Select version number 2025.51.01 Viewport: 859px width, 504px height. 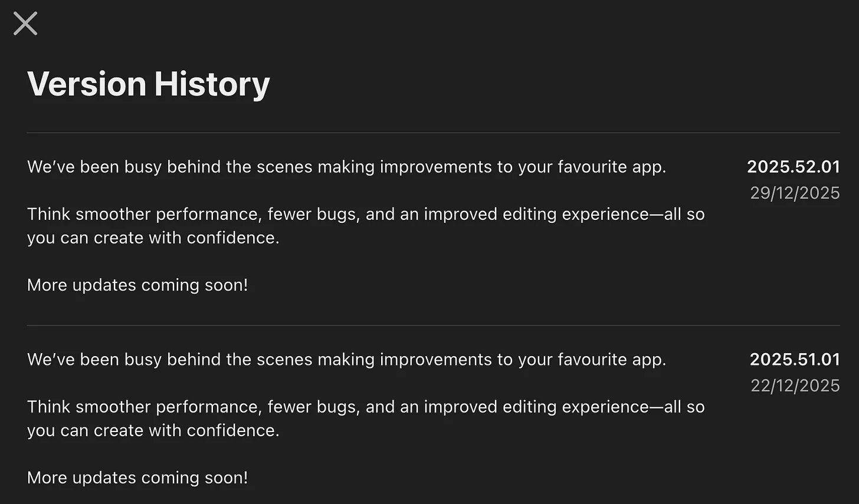[794, 360]
